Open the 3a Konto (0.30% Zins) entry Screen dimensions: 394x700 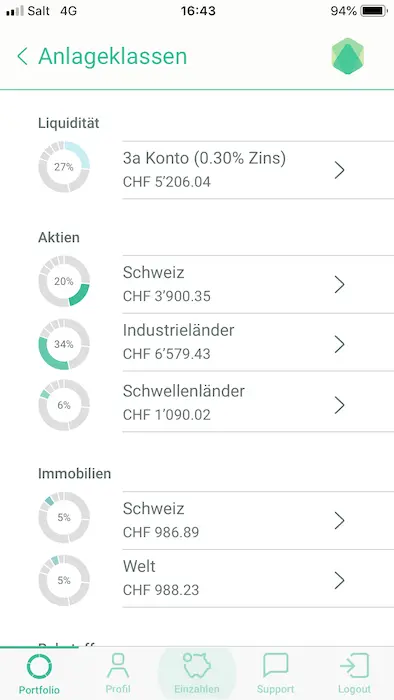[258, 170]
